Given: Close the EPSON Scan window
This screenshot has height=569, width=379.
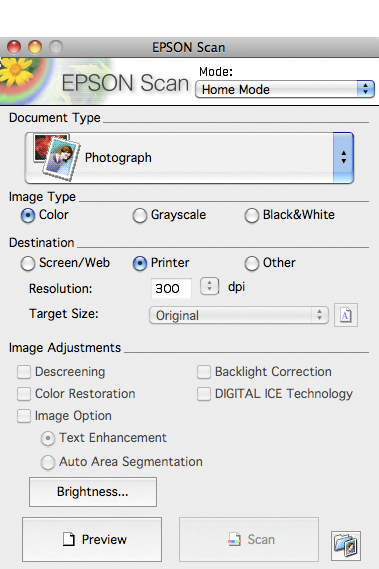Looking at the screenshot, I should tap(14, 47).
